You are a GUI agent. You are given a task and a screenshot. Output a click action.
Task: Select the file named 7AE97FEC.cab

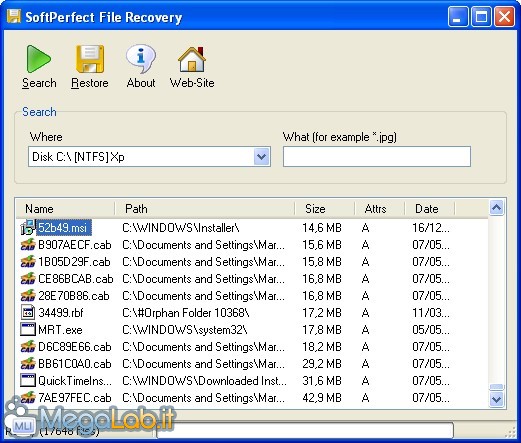(75, 398)
